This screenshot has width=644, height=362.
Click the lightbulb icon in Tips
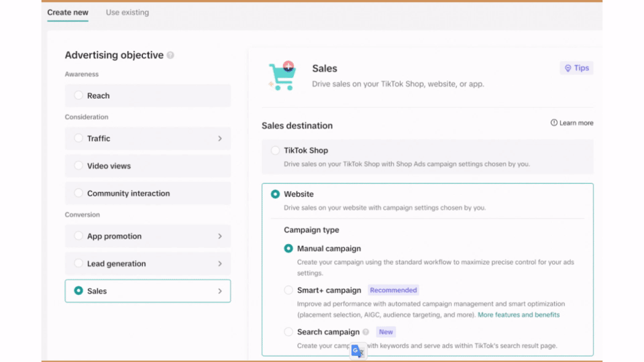tap(568, 68)
